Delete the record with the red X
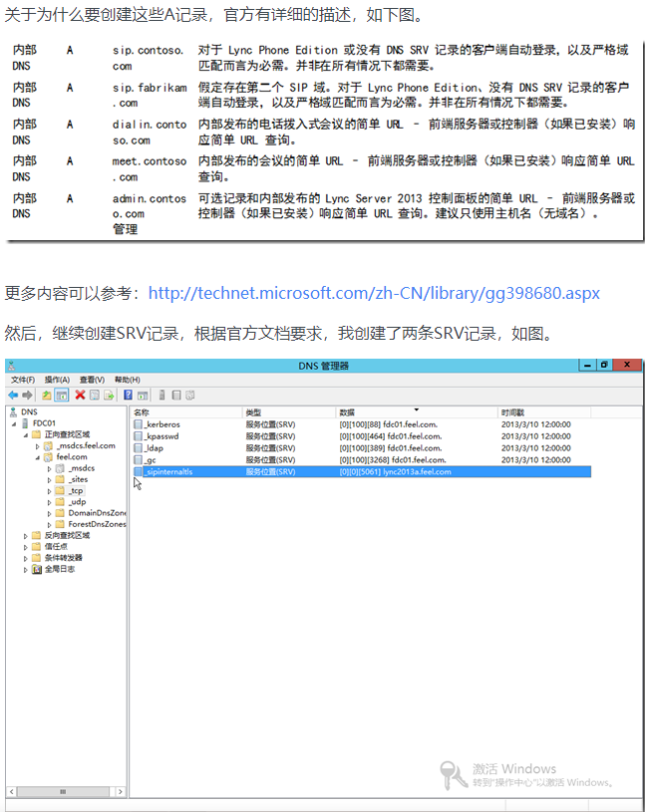 coord(80,396)
